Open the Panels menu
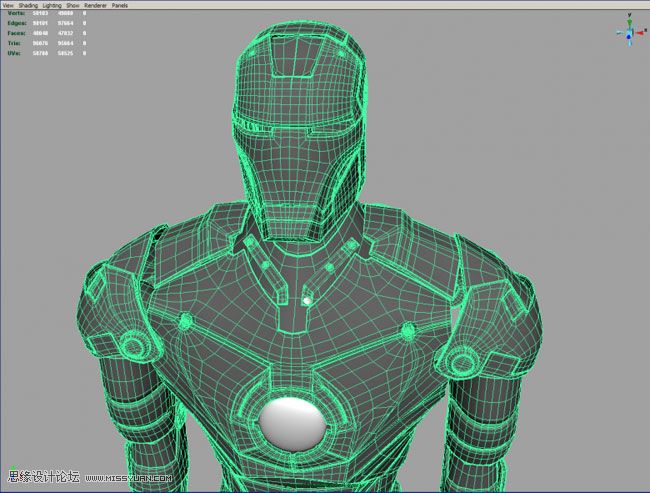Image resolution: width=650 pixels, height=493 pixels. (x=120, y=5)
